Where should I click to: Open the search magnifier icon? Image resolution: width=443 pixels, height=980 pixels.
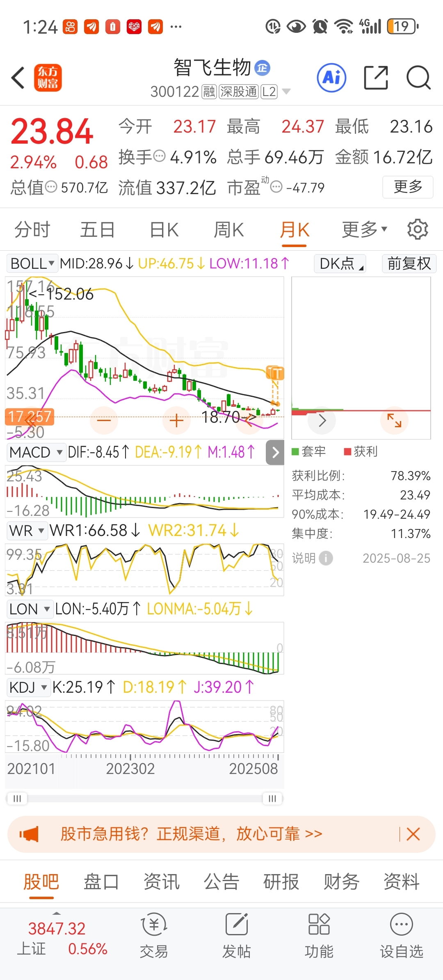[418, 78]
